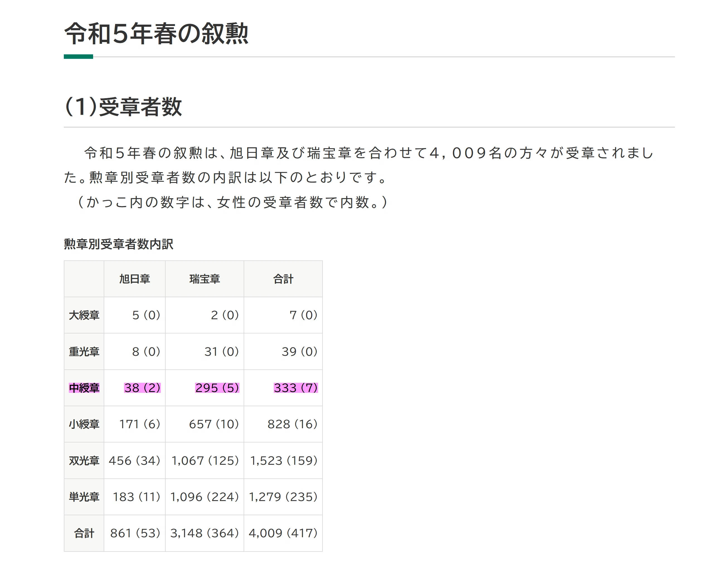Click the 大綬章 row header

84,315
